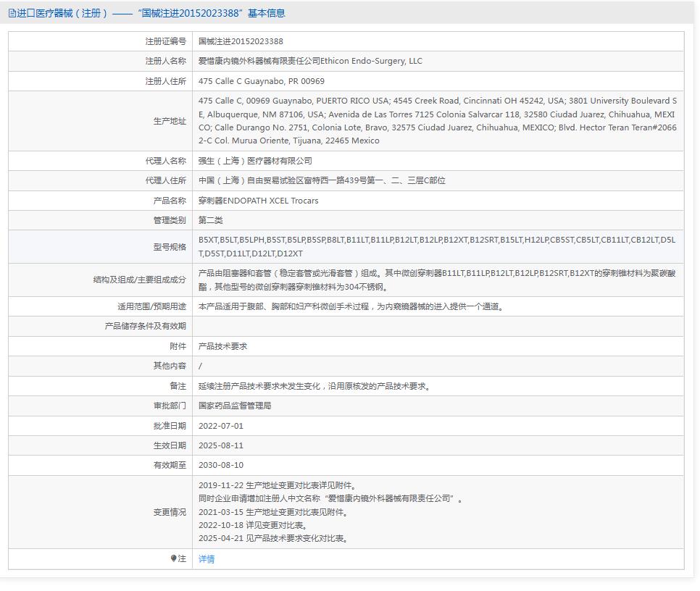The height and width of the screenshot is (591, 700).
Task: Click the agent address 富特西一路439号
Action: pos(335,180)
